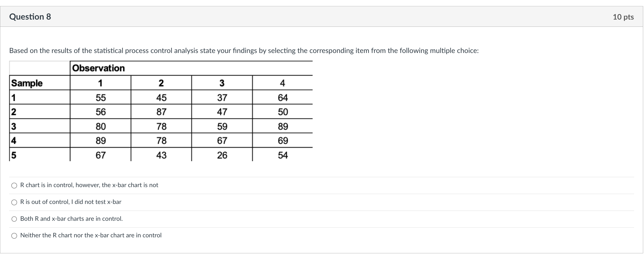The image size is (644, 255).
Task: Click the value 54 in Sample 5
Action: pyautogui.click(x=284, y=155)
